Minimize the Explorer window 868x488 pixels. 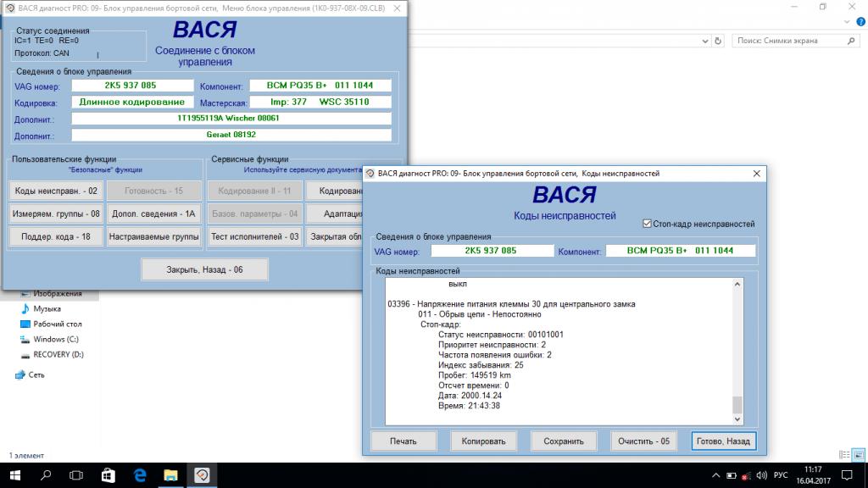click(794, 7)
